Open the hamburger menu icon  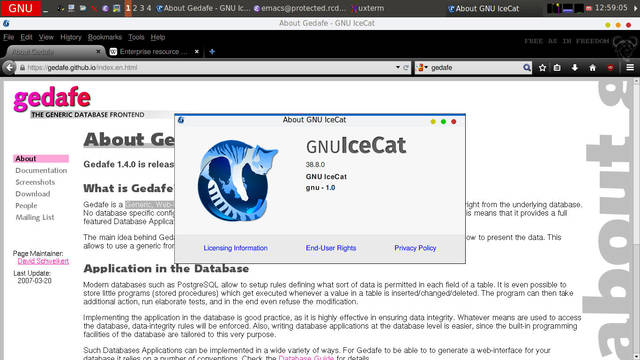pyautogui.click(x=630, y=67)
